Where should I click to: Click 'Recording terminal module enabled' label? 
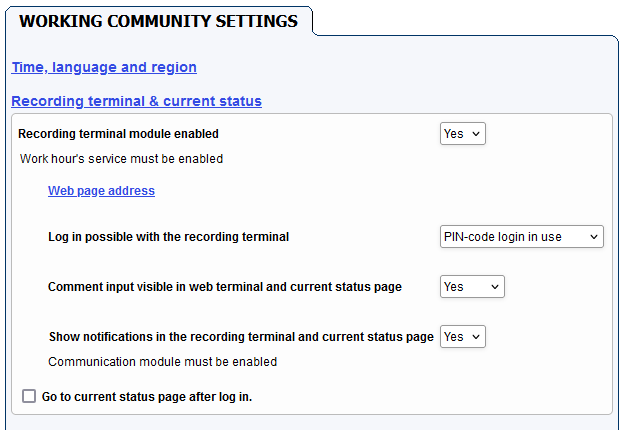(118, 134)
